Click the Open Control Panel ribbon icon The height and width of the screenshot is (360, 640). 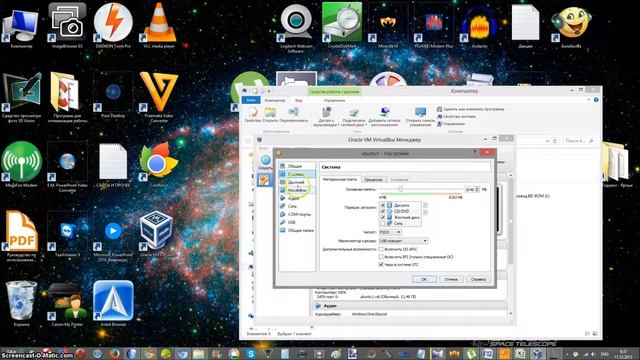tap(420, 117)
